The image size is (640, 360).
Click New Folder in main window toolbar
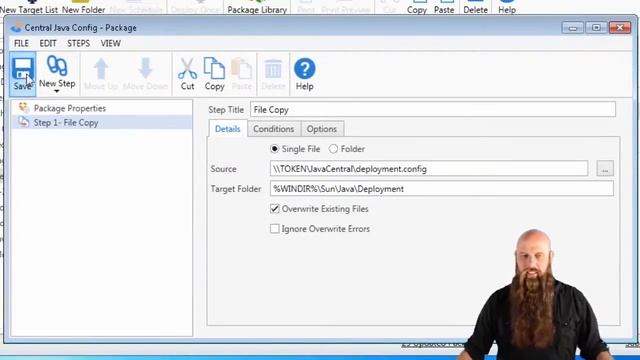83,7
